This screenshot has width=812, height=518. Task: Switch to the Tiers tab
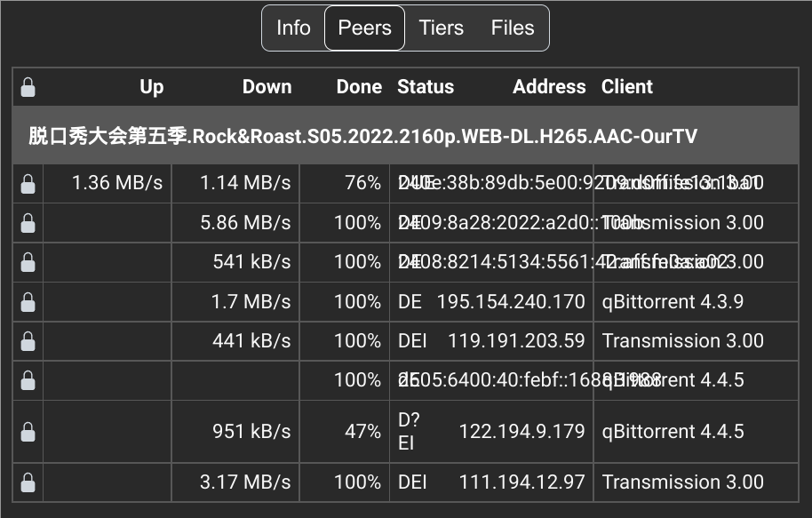point(442,28)
